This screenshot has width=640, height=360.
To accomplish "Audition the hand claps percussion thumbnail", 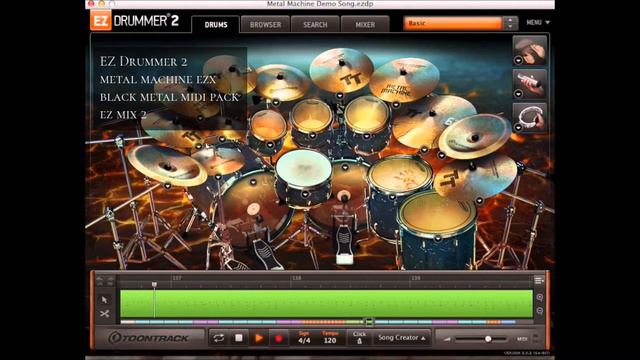I will point(529,51).
